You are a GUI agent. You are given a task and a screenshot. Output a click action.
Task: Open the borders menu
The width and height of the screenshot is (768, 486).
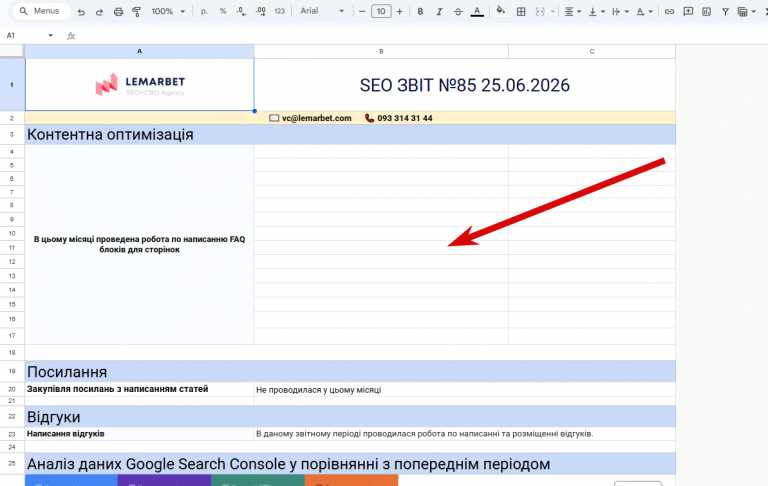pyautogui.click(x=521, y=11)
